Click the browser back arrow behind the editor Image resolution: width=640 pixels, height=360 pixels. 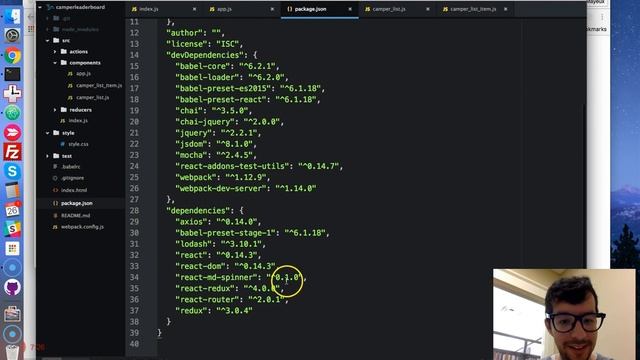point(31,17)
